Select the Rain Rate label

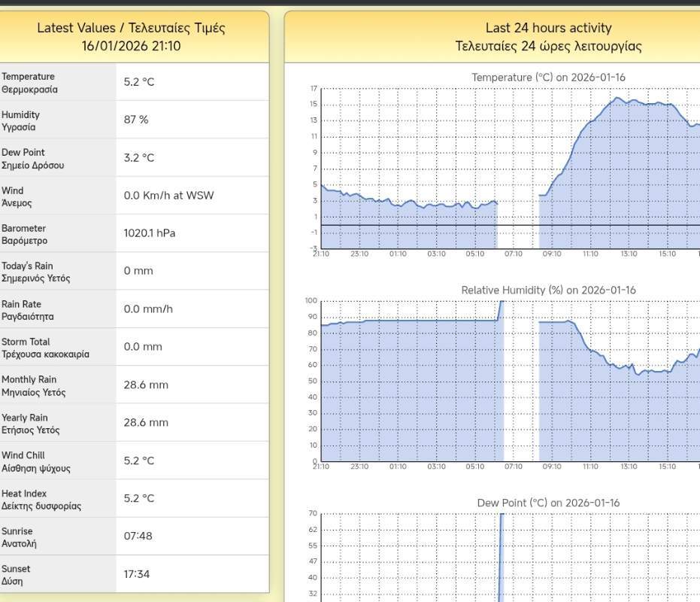pyautogui.click(x=27, y=310)
